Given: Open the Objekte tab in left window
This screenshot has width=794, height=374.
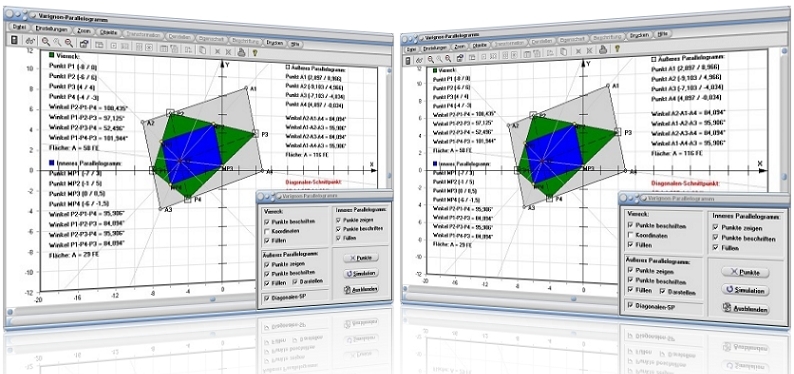Looking at the screenshot, I should 108,32.
